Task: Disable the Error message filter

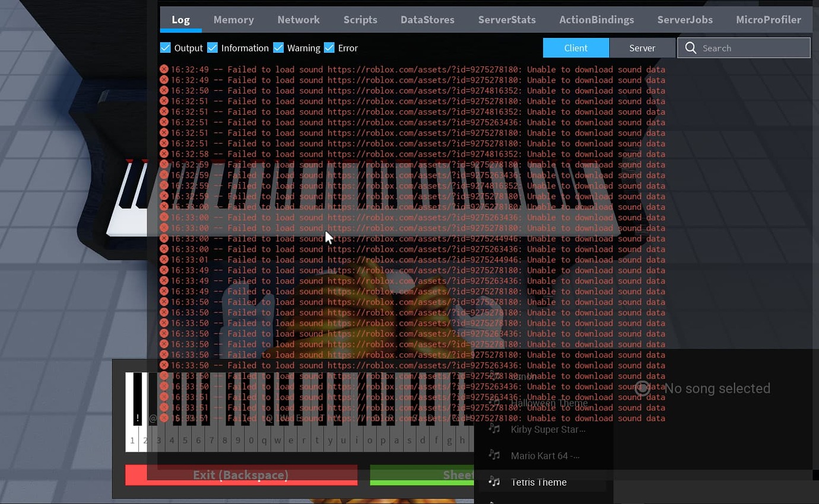Action: [x=329, y=47]
